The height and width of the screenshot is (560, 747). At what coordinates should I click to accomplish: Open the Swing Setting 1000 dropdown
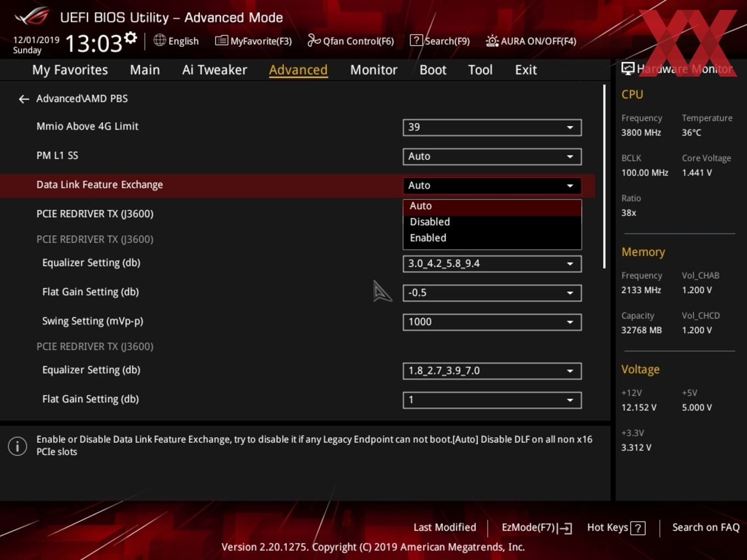pos(492,322)
